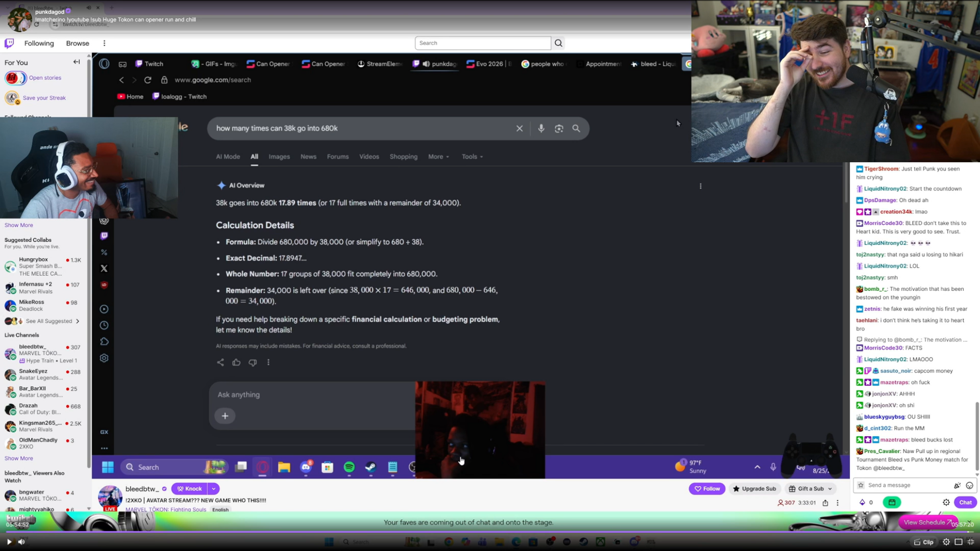Click the Upgrade Sub button
Screen dimensions: 980x551
754,489
